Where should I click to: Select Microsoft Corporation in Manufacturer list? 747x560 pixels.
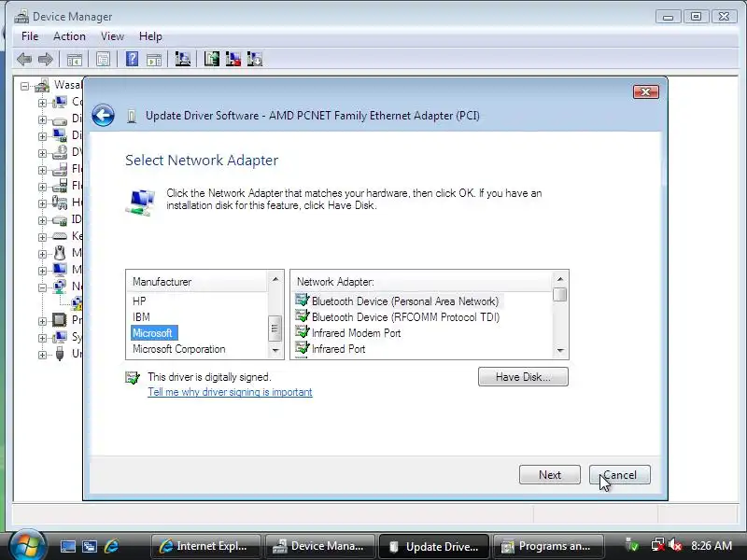click(x=178, y=348)
